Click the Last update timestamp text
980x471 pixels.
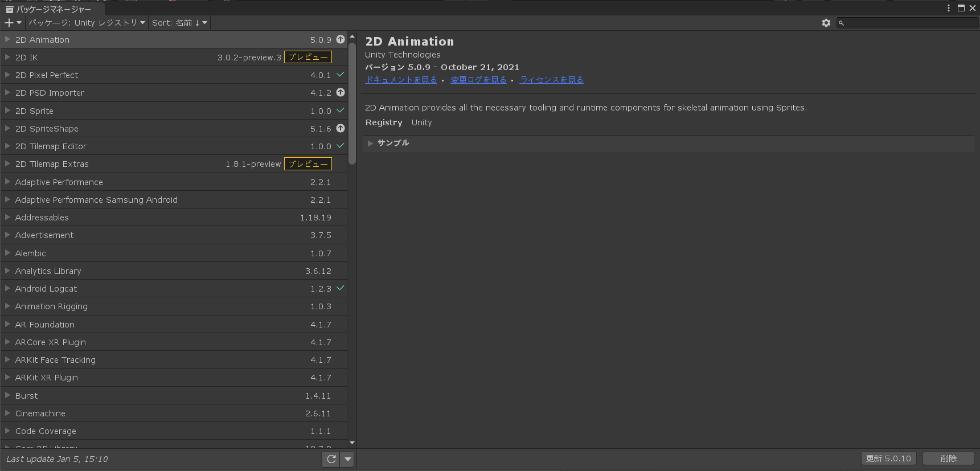[x=57, y=459]
